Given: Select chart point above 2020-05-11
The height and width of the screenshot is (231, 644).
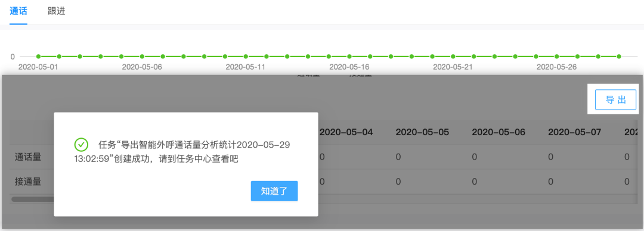Looking at the screenshot, I should 246,56.
